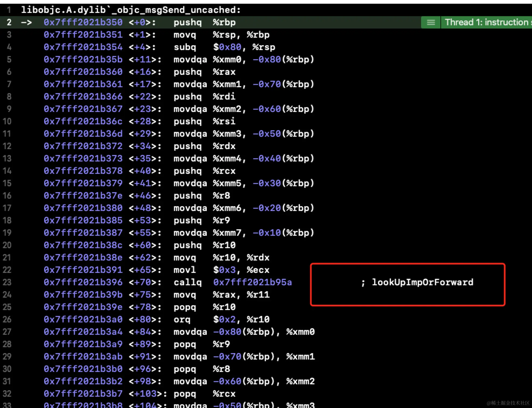532x408 pixels.
Task: Click address 0x7fff2021b35b
Action: [83, 59]
